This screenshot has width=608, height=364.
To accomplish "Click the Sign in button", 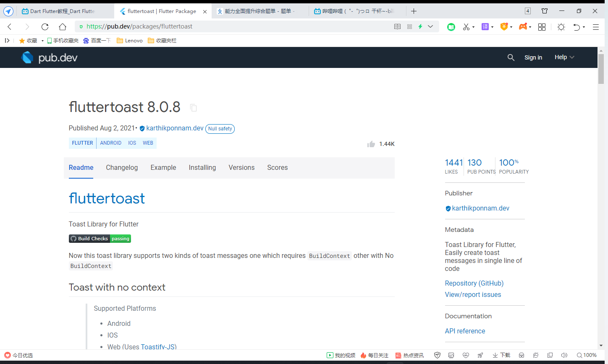I will pyautogui.click(x=533, y=57).
